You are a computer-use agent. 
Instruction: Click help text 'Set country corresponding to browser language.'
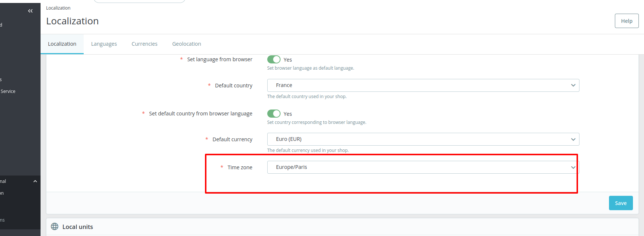pyautogui.click(x=317, y=122)
